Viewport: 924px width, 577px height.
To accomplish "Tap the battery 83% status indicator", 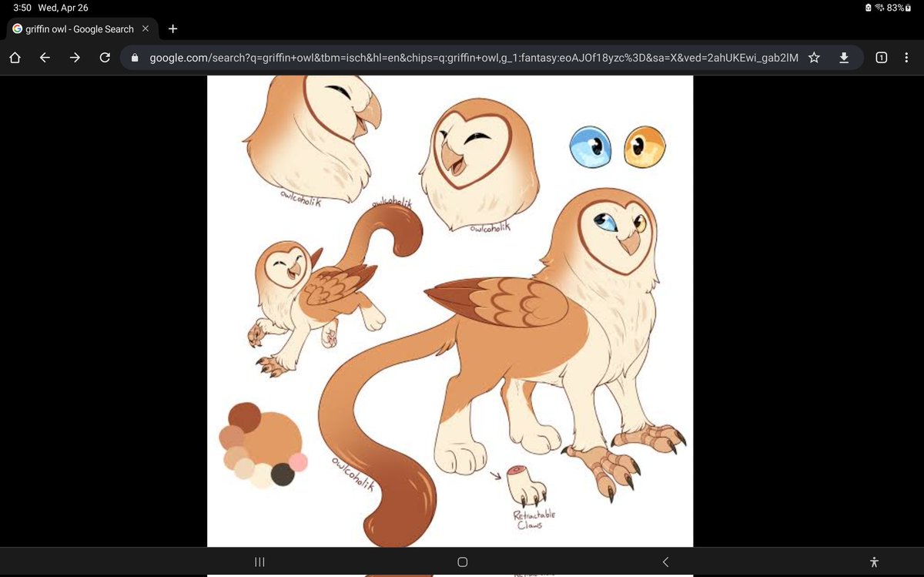I will (x=899, y=8).
